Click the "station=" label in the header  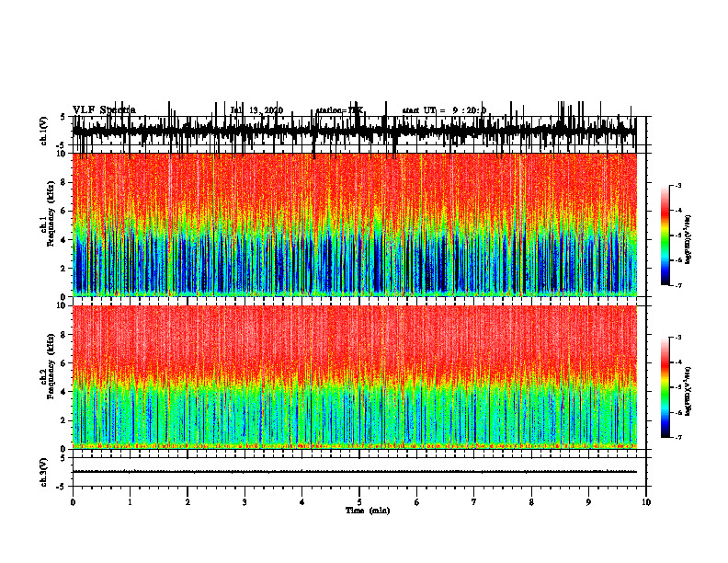332,110
